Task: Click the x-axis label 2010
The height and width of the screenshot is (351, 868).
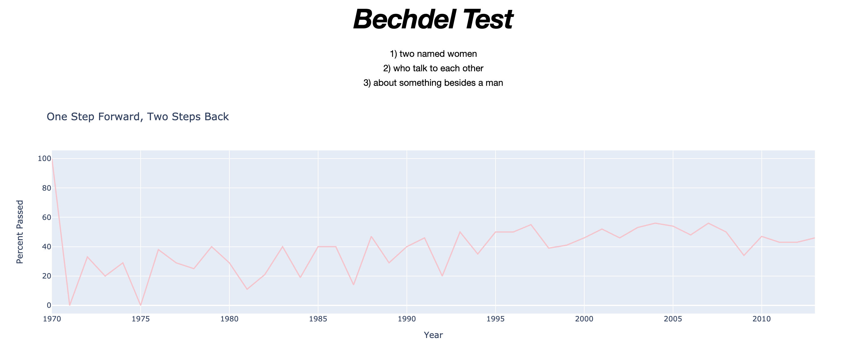Action: tap(761, 319)
